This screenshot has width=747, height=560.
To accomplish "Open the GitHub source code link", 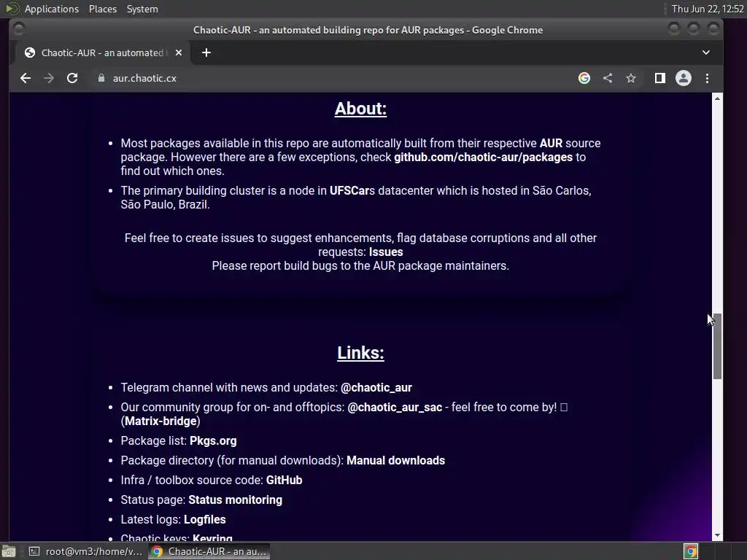I will tap(284, 480).
